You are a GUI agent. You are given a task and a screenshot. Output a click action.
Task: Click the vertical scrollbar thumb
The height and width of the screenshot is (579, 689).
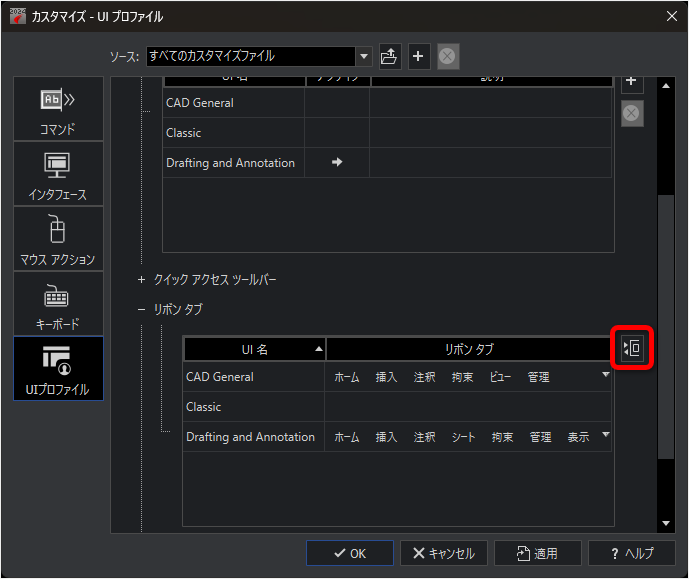coord(666,327)
